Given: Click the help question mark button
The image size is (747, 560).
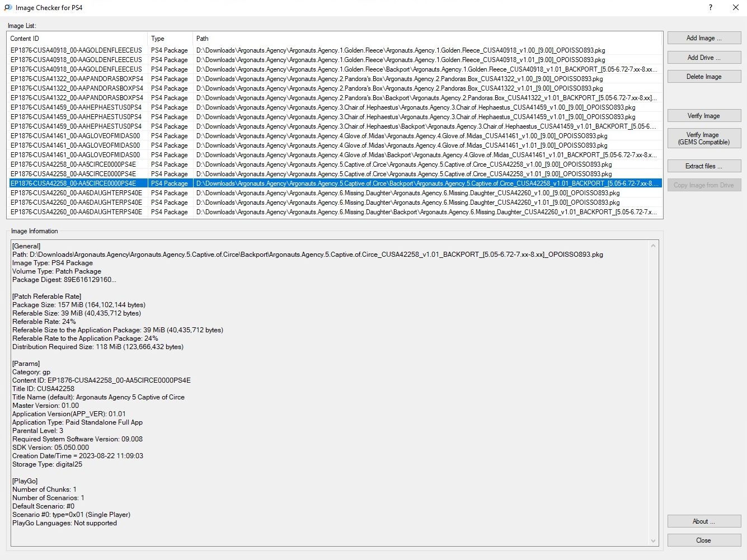Looking at the screenshot, I should coord(711,8).
